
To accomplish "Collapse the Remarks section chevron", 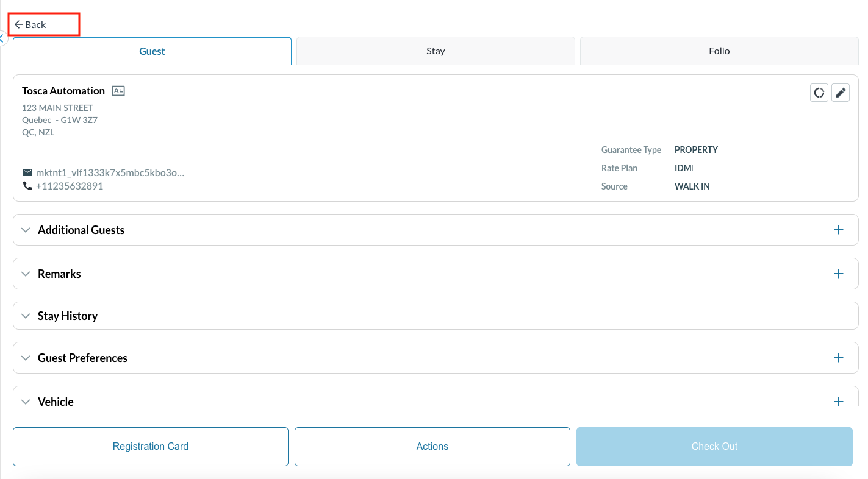I will 26,274.
